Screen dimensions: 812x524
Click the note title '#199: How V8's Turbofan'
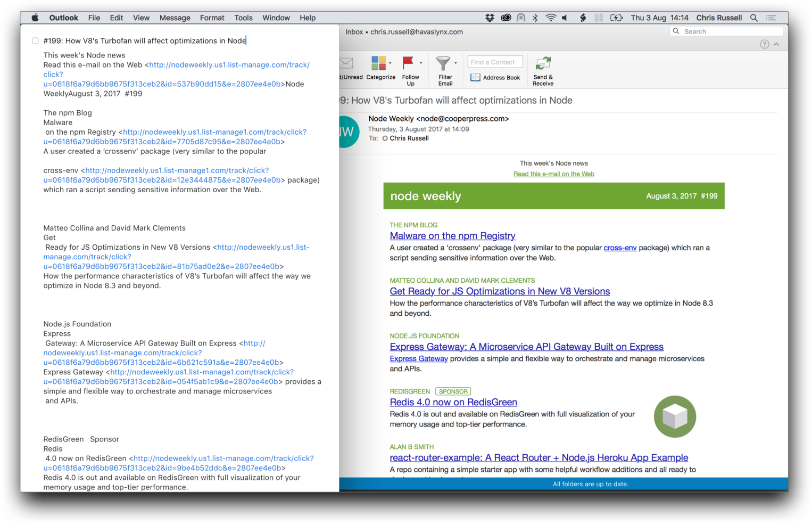click(145, 41)
